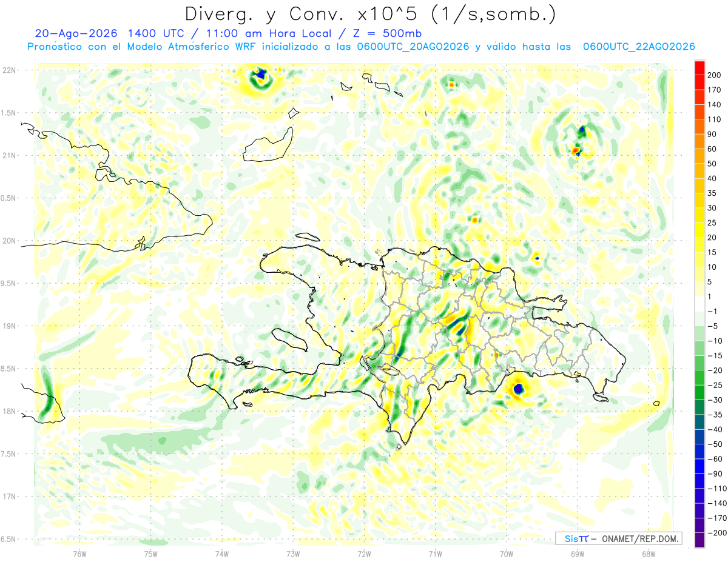Click the 20N latitude label
This screenshot has height=562, width=728.
point(8,241)
